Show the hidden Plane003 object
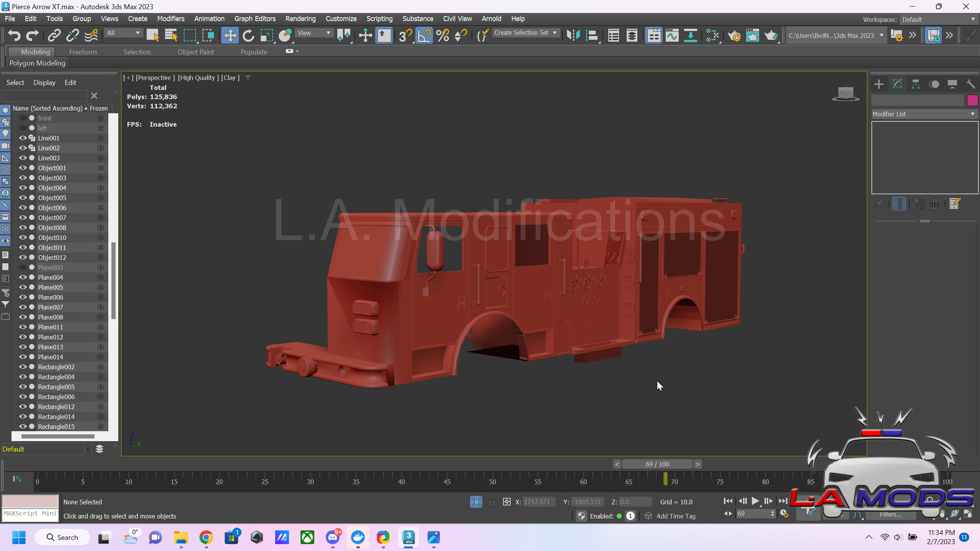Viewport: 980px width, 551px height. [x=23, y=267]
